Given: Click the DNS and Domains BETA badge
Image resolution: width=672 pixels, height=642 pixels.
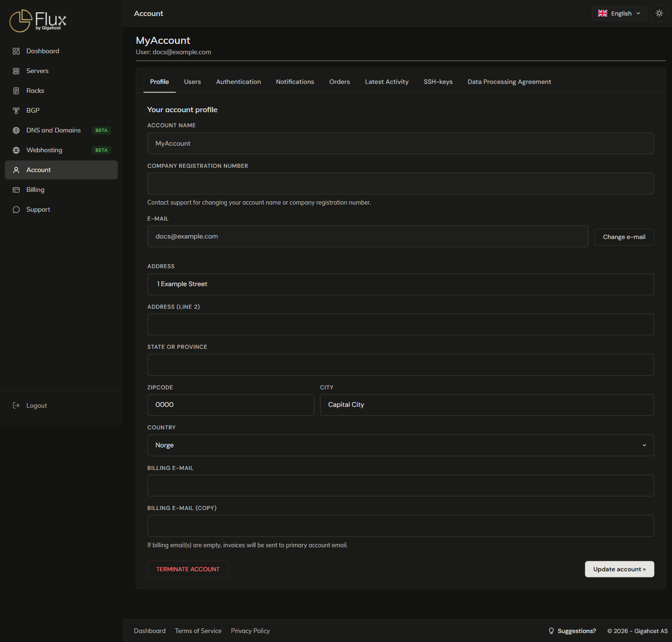Looking at the screenshot, I should pos(101,131).
